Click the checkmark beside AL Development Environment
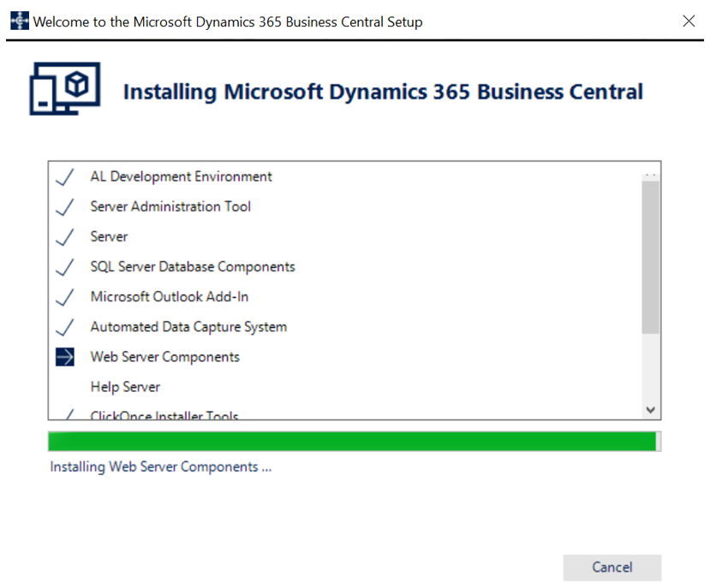Viewport: 716px width, 588px height. point(65,177)
